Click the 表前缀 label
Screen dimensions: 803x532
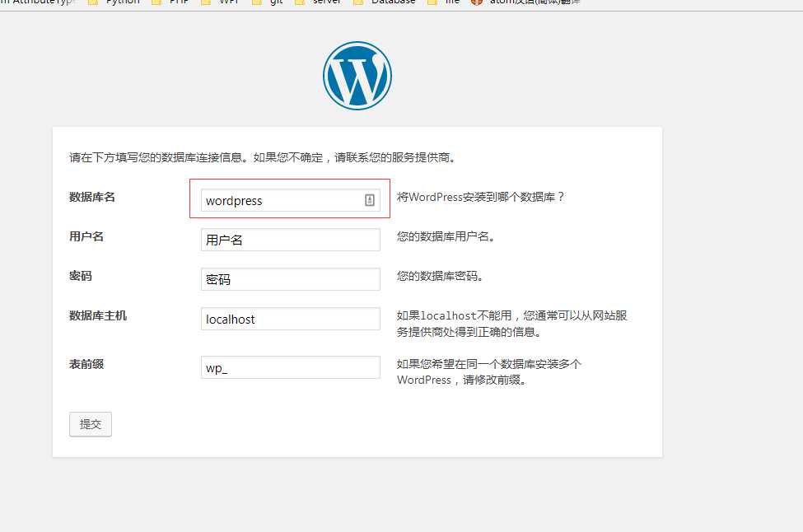click(86, 364)
